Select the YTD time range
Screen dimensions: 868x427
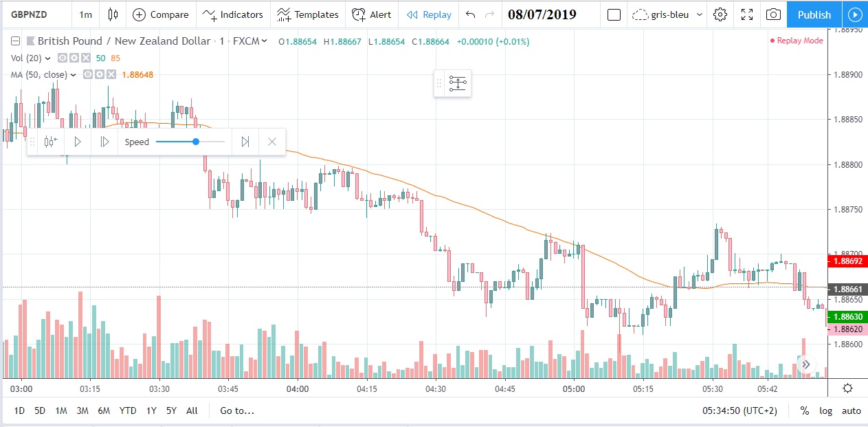pyautogui.click(x=127, y=410)
